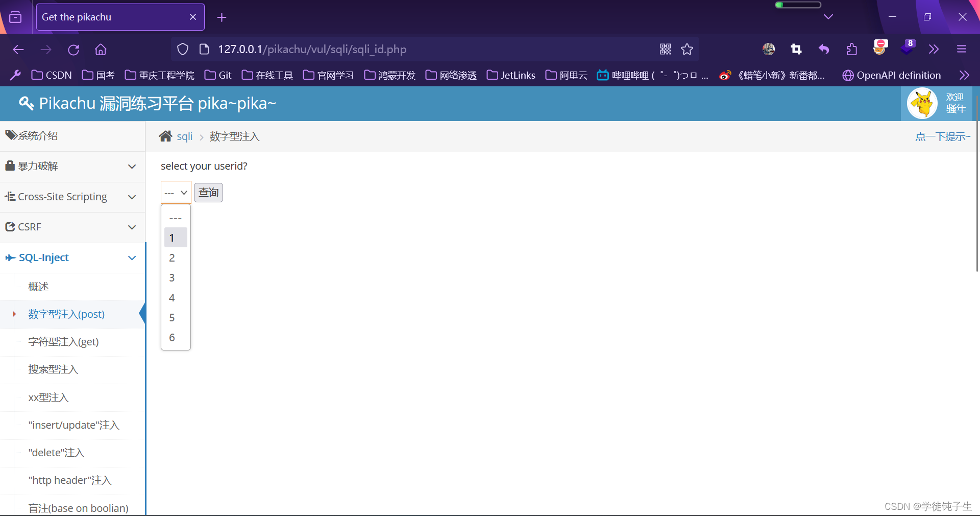Select userid option 6
The height and width of the screenshot is (516, 980).
176,337
